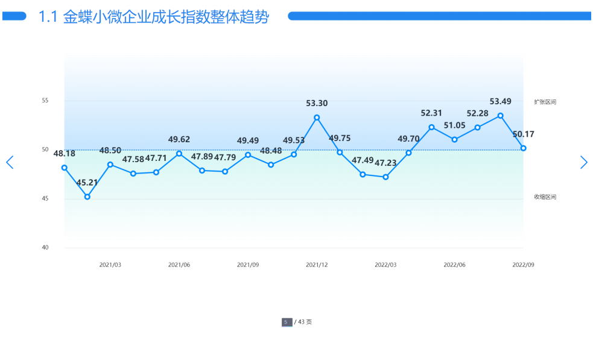The height and width of the screenshot is (364, 593).
Task: Click the 2021/03 x-axis label
Action: pyautogui.click(x=110, y=265)
